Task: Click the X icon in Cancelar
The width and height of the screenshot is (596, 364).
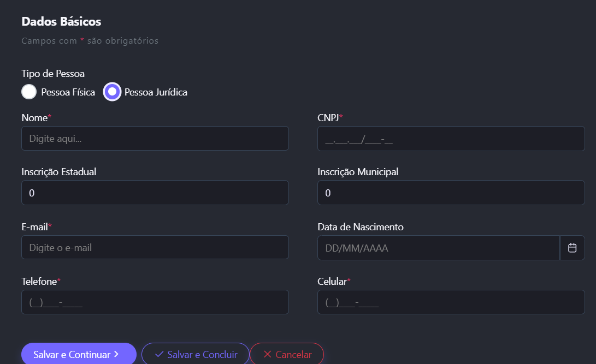Action: pyautogui.click(x=267, y=354)
